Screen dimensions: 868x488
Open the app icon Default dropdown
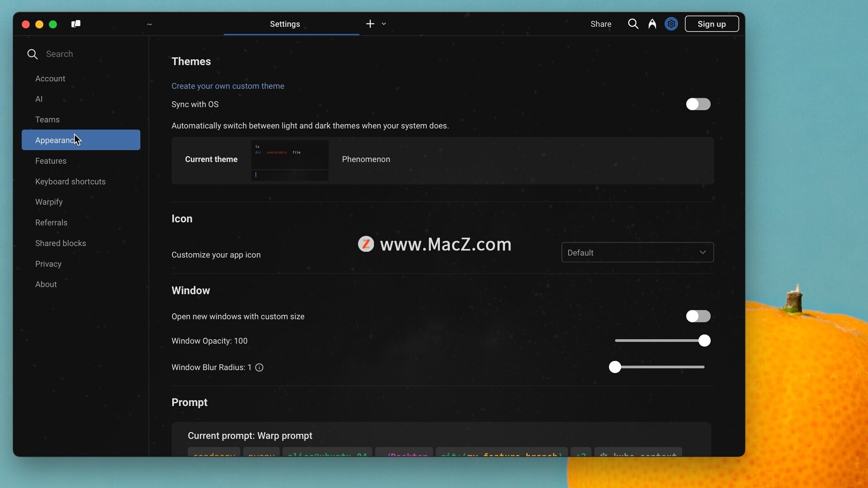pos(637,253)
